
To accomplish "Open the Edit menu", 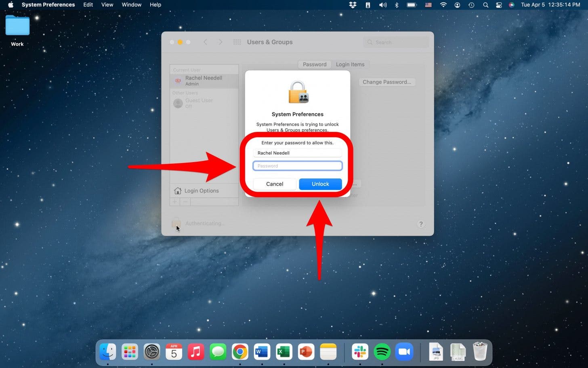I will click(x=88, y=5).
